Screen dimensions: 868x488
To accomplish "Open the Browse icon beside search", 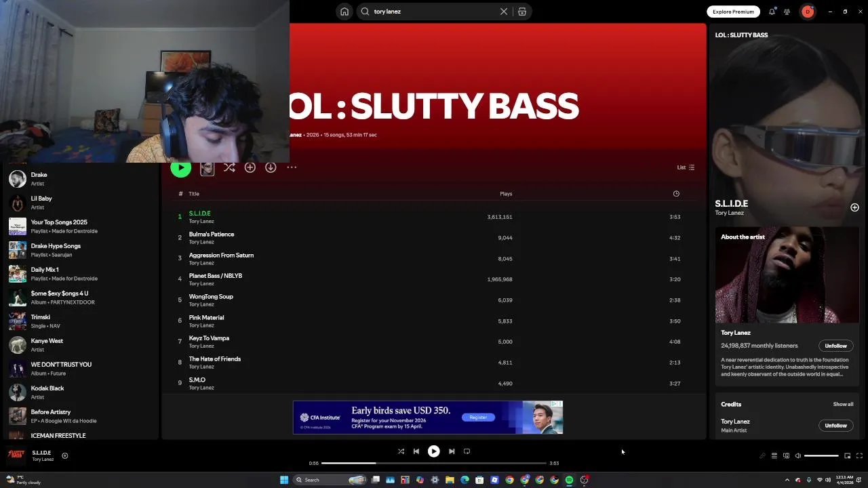I will point(522,12).
